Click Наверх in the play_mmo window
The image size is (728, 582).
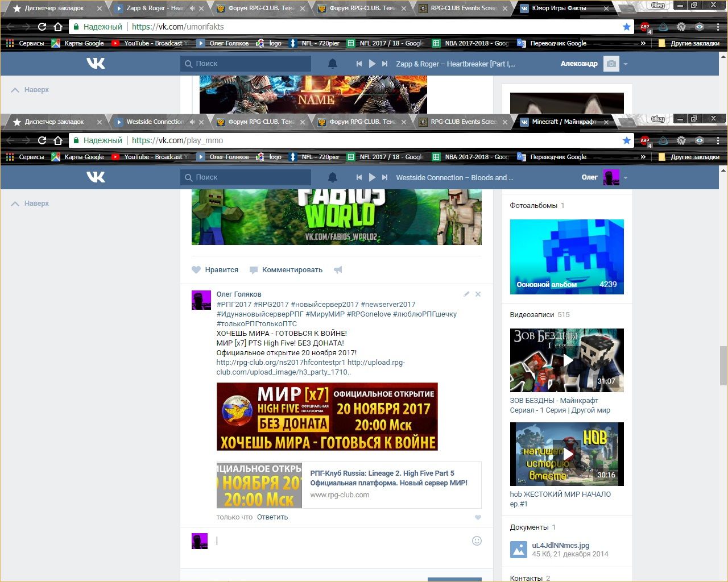click(30, 203)
